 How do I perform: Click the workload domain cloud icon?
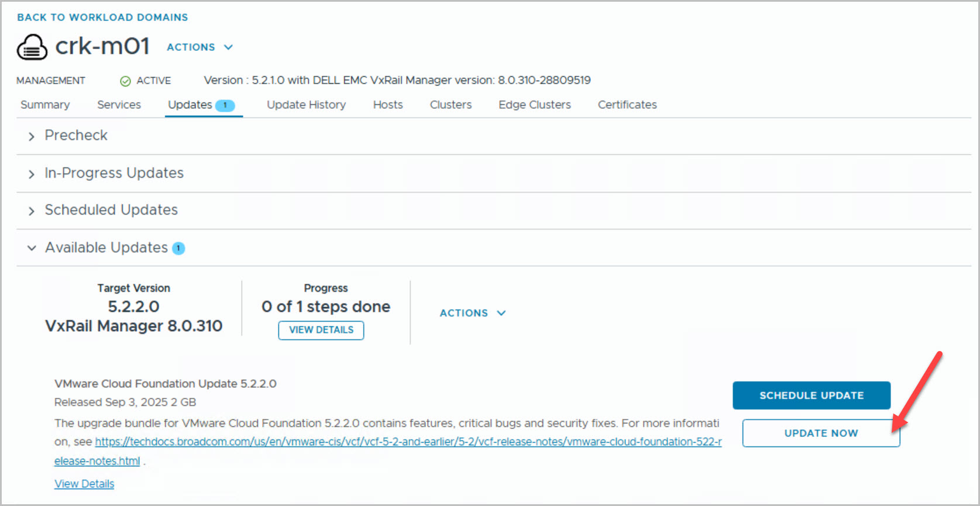click(32, 47)
